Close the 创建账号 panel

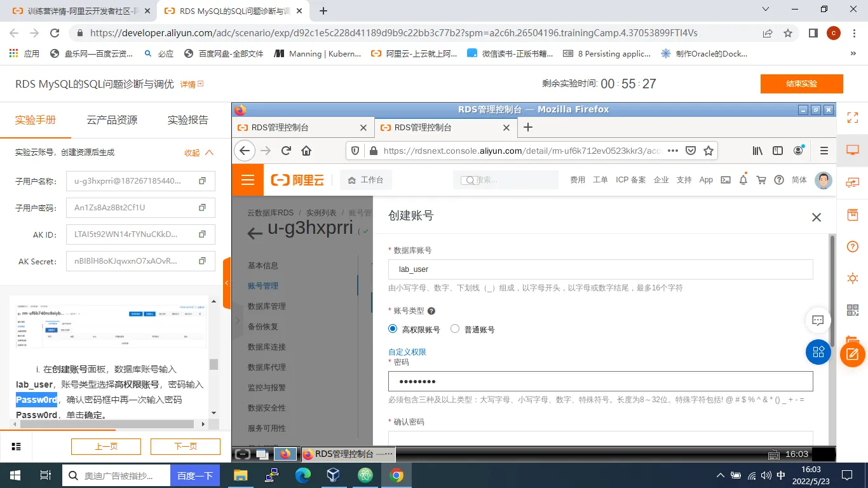[x=817, y=217]
